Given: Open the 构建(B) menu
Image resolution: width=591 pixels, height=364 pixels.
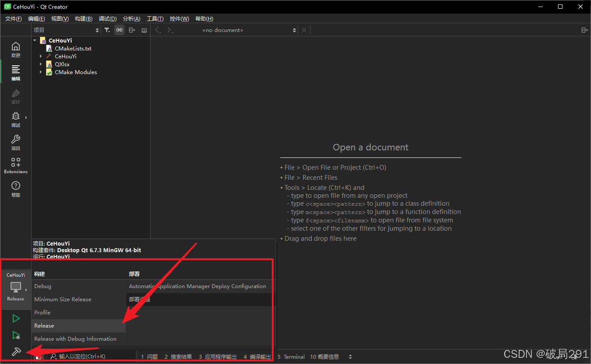Looking at the screenshot, I should click(x=83, y=18).
